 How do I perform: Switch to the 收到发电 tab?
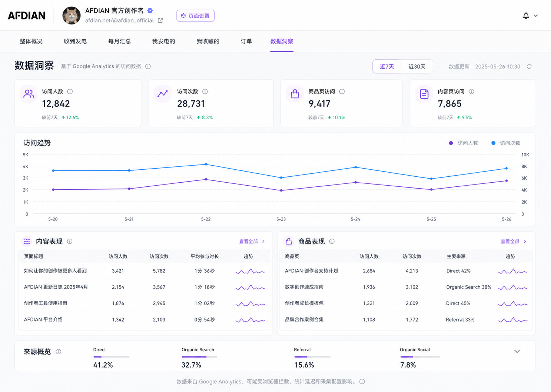point(75,41)
